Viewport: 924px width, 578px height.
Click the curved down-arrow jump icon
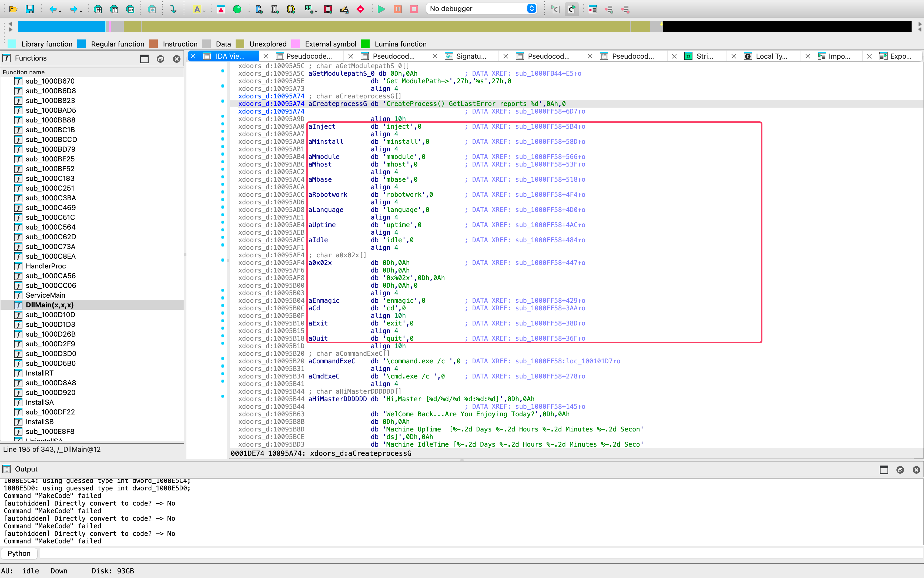tap(173, 9)
